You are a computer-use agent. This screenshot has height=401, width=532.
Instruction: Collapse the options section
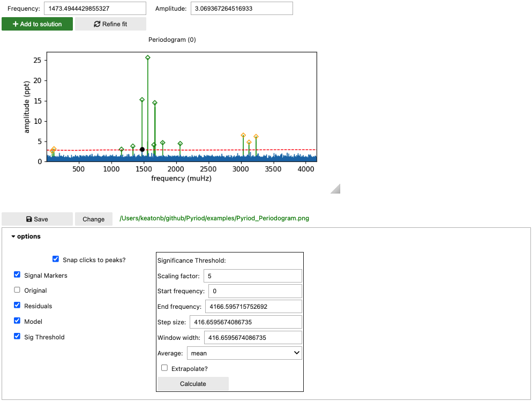click(x=26, y=236)
